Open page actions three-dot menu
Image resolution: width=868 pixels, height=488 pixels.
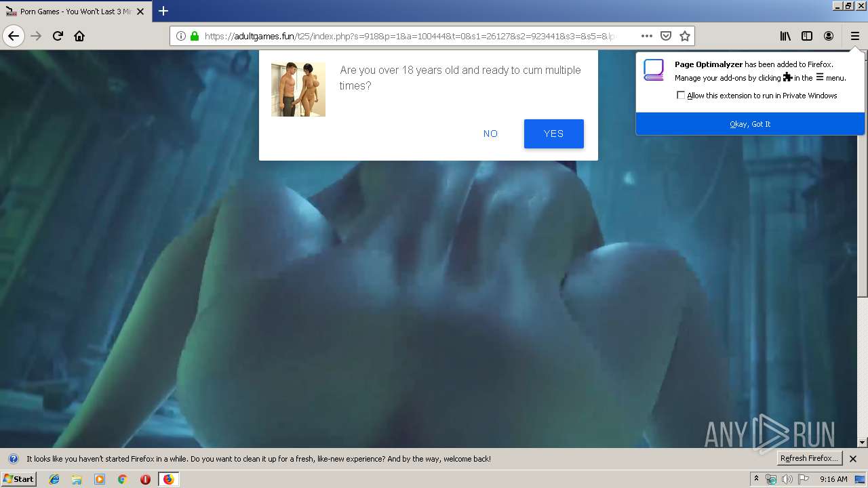647,36
